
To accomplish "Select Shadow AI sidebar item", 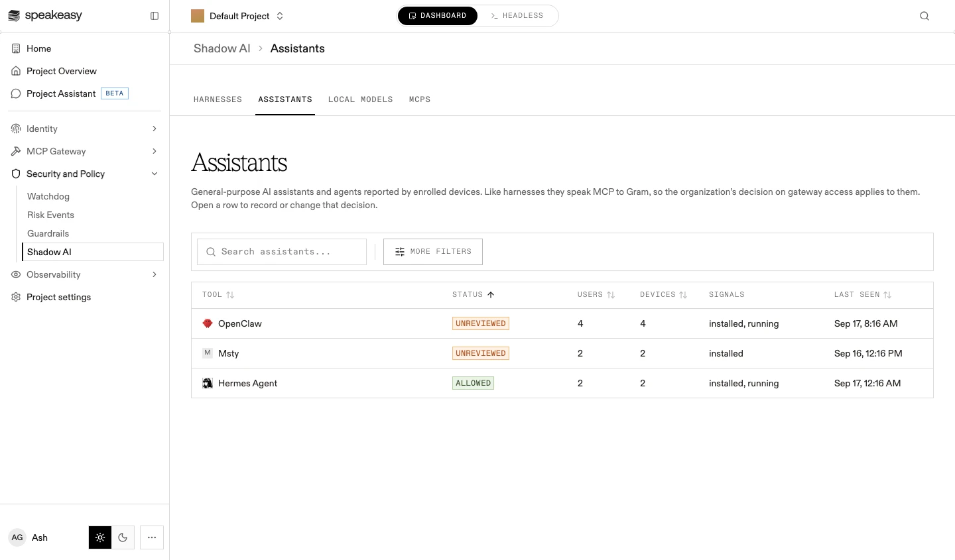I will (93, 252).
